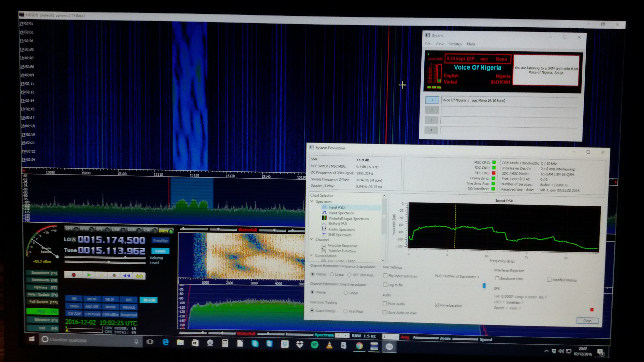Open Task View on taskbar
Viewport: 644px width, 362px height.
pyautogui.click(x=150, y=342)
